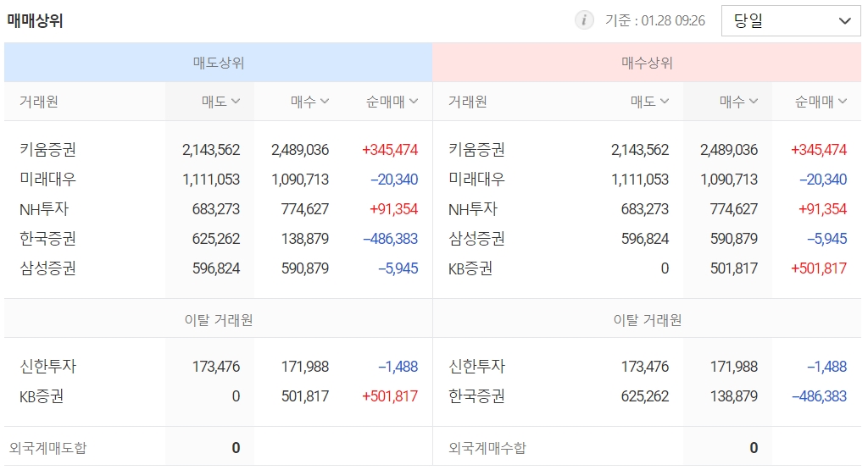Click 이탈 거래원 heading in 매도상위 side

click(x=219, y=320)
